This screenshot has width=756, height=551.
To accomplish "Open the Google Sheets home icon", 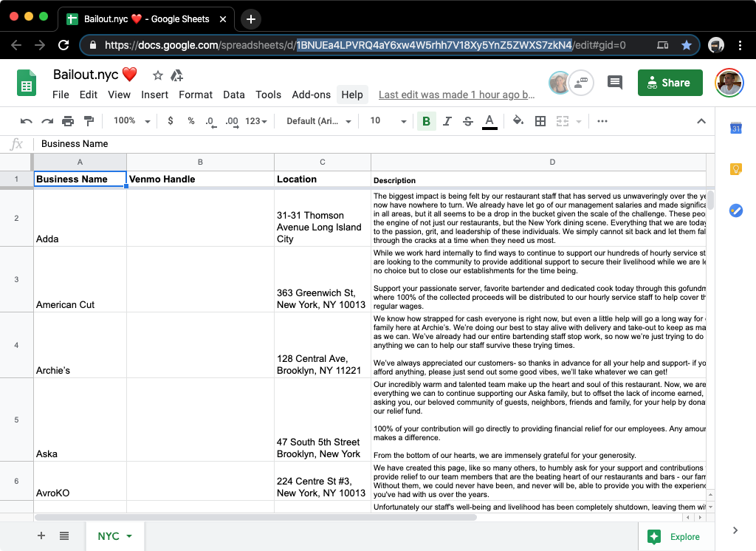I will 27,83.
